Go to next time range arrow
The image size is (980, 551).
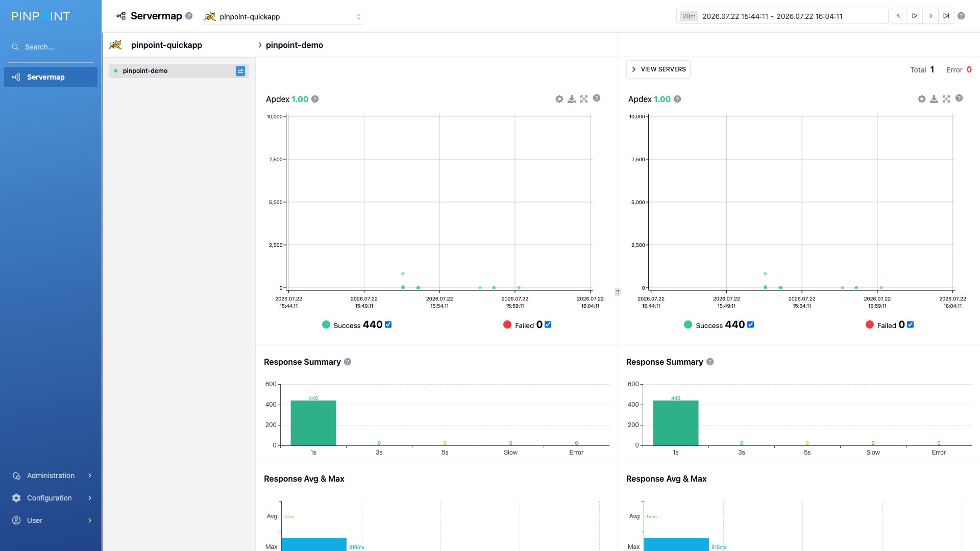930,16
